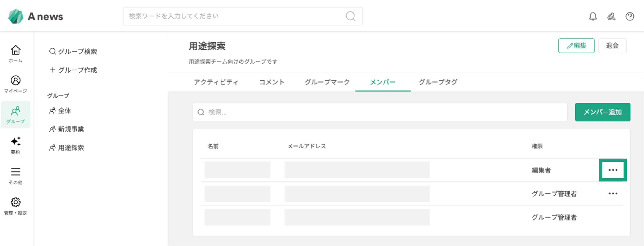
Task: Open その他 hamburger menu
Action: point(16,176)
